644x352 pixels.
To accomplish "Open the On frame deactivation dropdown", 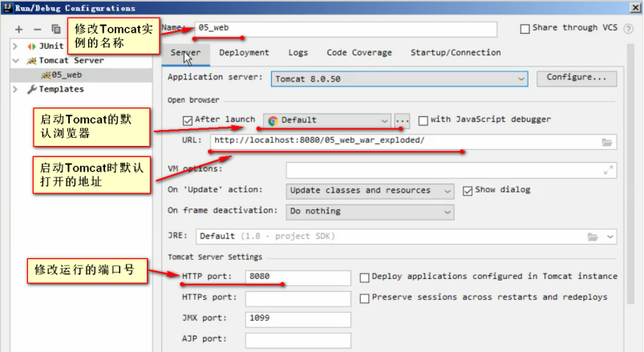I will (x=370, y=212).
